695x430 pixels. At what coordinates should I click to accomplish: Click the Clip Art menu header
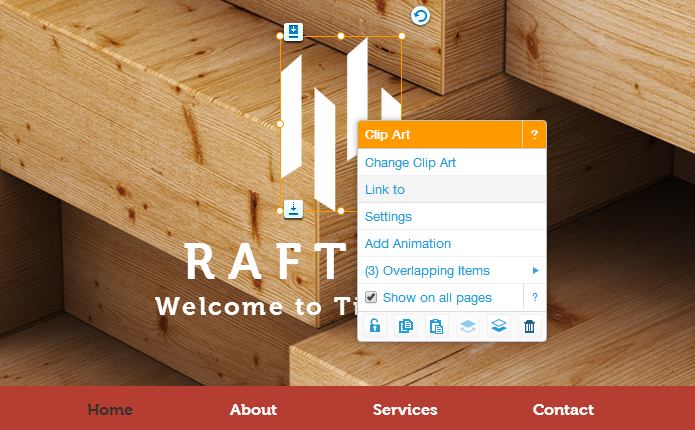coord(440,134)
